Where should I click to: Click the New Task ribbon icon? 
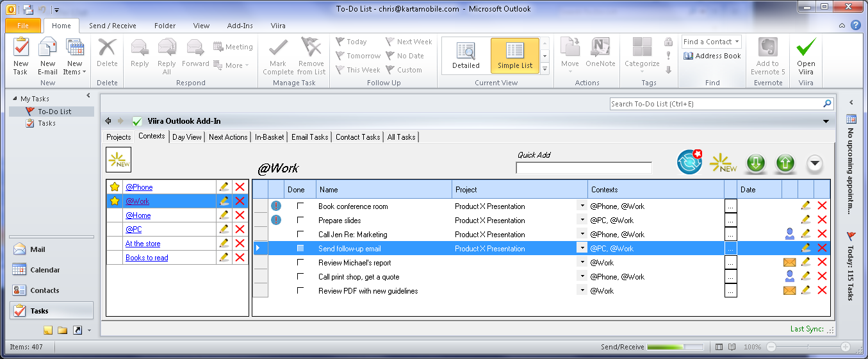pyautogui.click(x=20, y=56)
